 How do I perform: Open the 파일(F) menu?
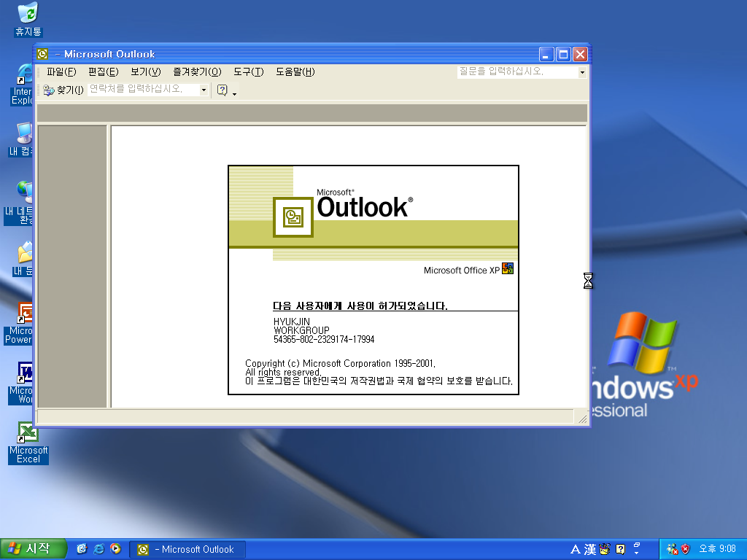point(61,72)
